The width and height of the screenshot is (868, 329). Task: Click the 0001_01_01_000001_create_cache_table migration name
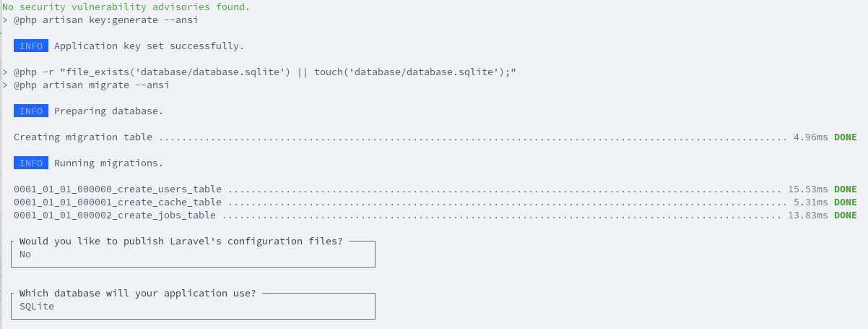tap(118, 202)
